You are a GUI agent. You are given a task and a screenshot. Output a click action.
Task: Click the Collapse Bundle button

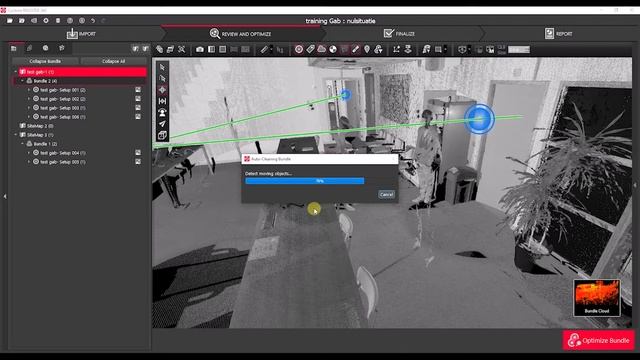tap(45, 61)
